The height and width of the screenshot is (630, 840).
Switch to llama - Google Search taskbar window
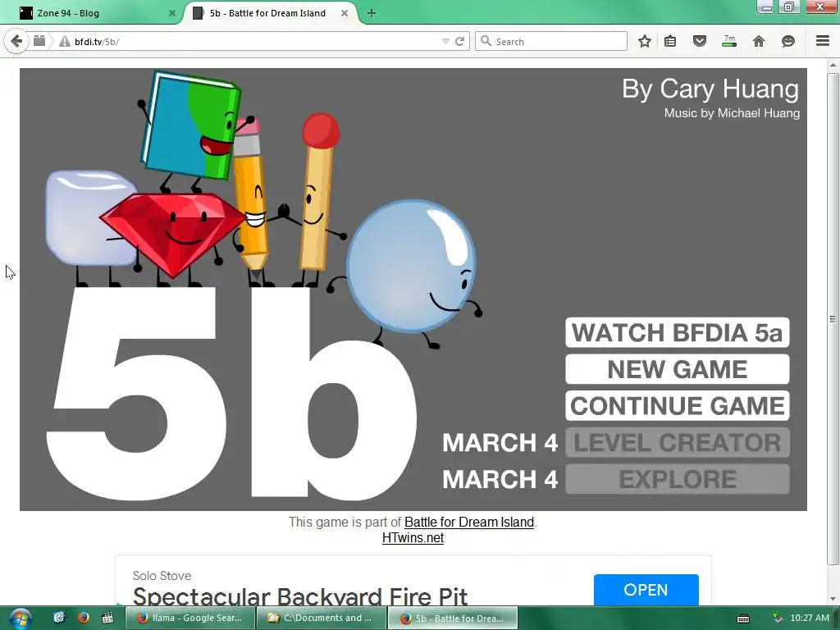tap(190, 618)
